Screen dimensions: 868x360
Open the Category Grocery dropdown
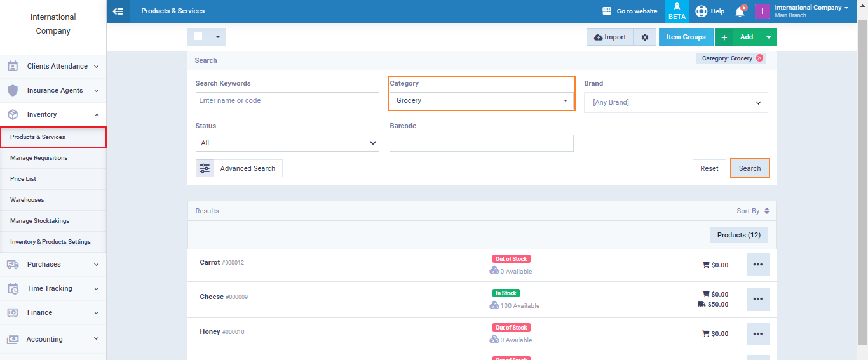click(482, 100)
